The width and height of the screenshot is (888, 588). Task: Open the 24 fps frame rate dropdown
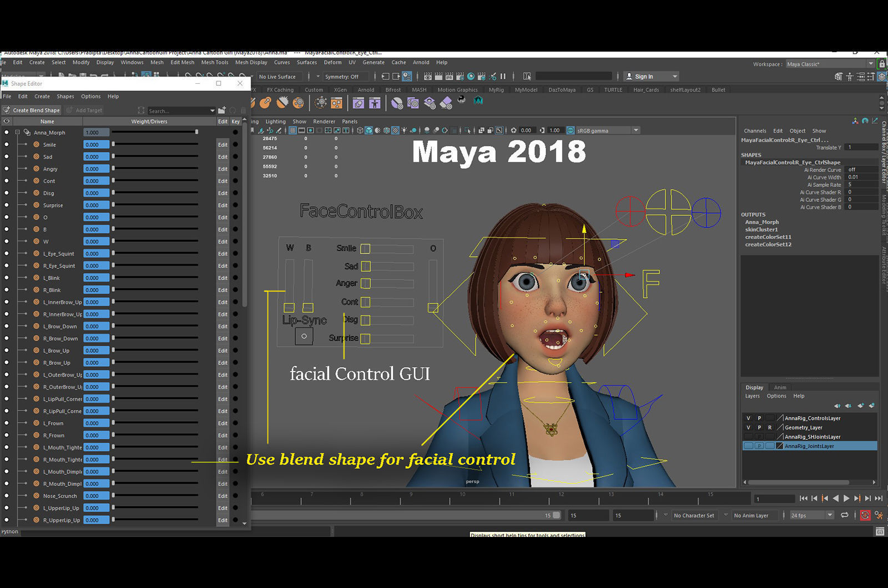[813, 515]
